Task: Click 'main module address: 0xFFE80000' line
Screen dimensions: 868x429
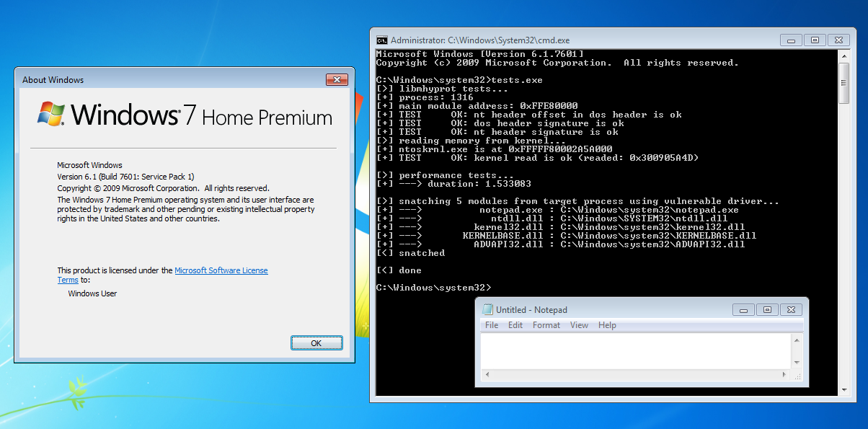Action: point(477,106)
